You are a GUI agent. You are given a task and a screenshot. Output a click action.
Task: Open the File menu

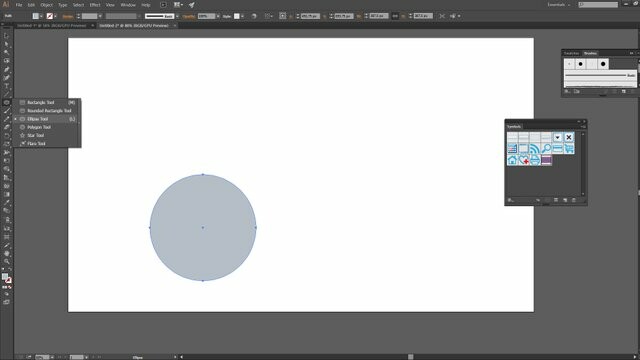tap(19, 5)
